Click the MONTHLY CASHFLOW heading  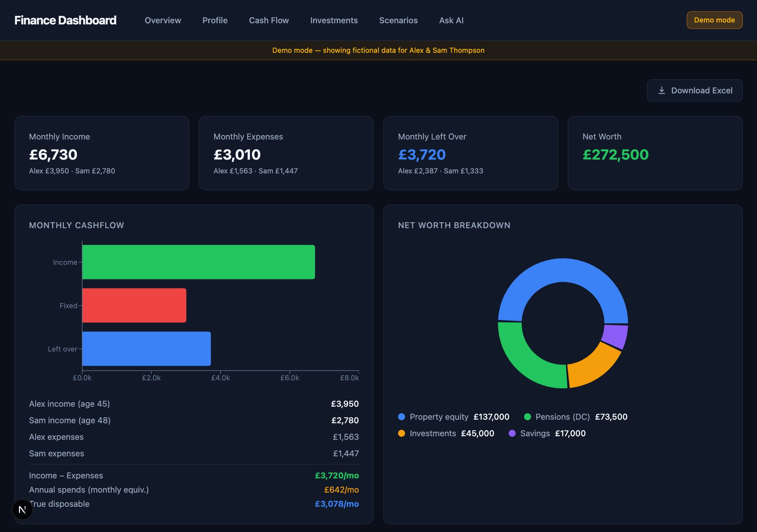click(x=76, y=225)
